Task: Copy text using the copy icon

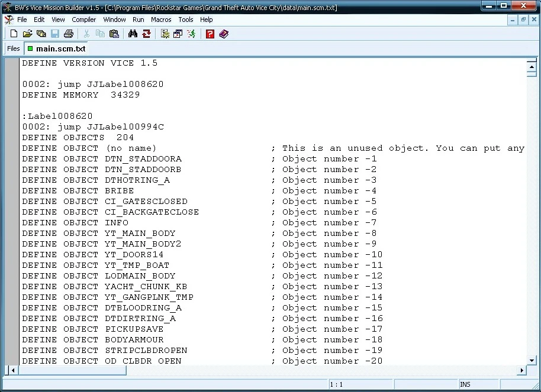Action: 101,34
